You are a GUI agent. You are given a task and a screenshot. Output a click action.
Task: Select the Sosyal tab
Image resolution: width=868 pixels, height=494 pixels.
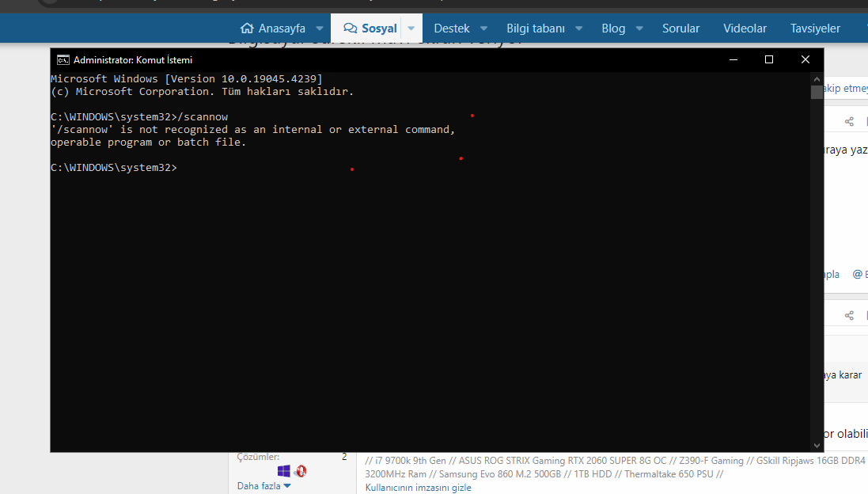point(370,28)
